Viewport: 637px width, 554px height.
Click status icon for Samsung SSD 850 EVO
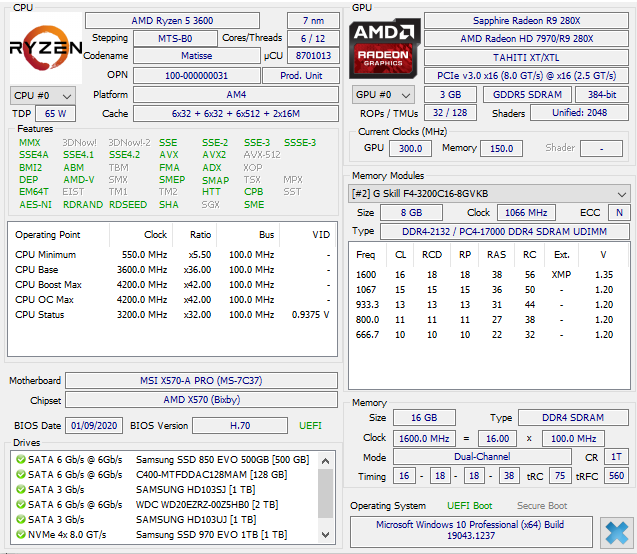[21, 459]
